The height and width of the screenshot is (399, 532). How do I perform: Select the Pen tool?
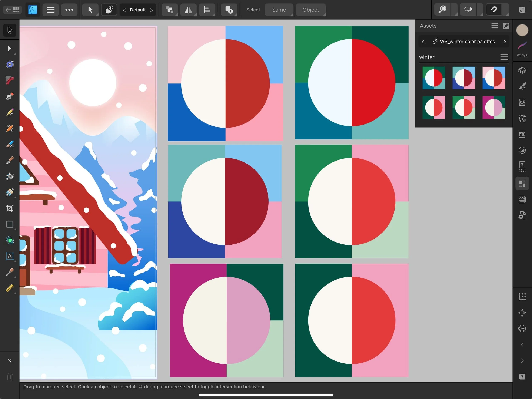[10, 96]
